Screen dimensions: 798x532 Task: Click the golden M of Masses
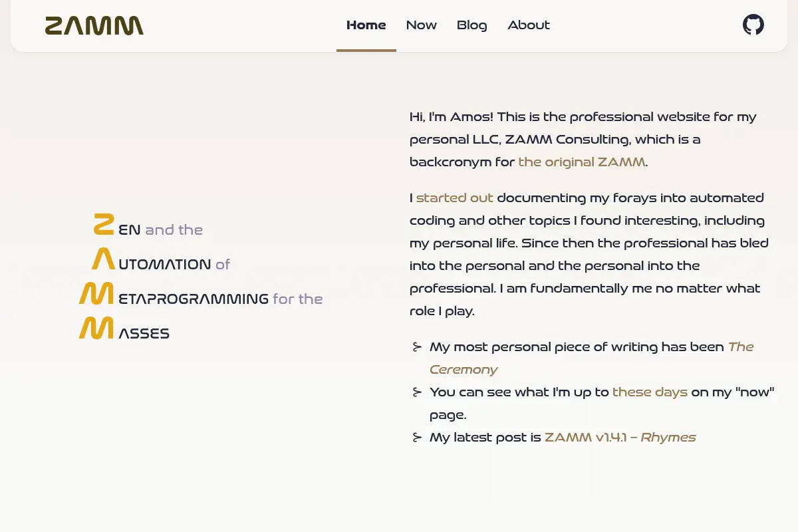pyautogui.click(x=97, y=328)
